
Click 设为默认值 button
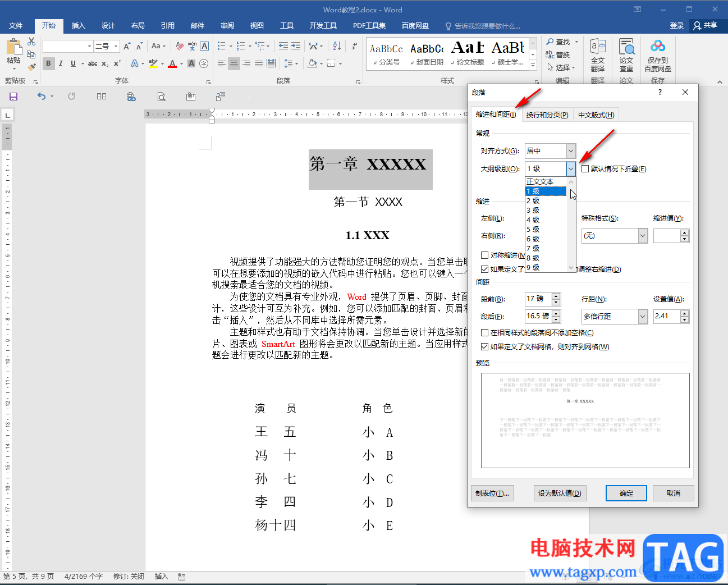(560, 493)
